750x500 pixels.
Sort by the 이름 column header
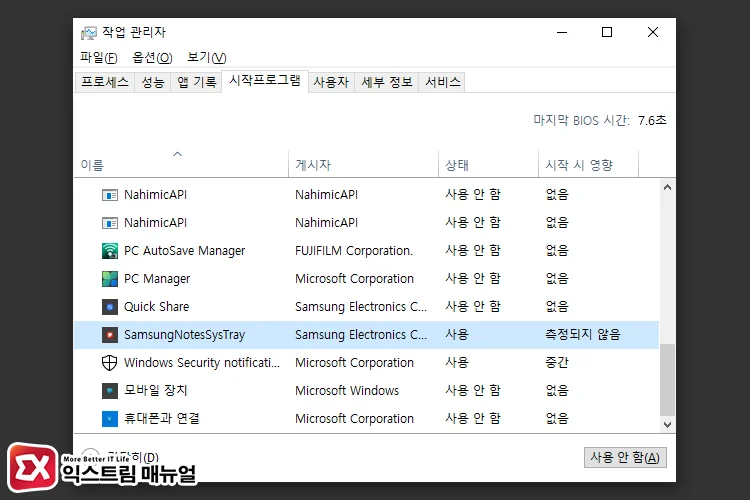181,164
